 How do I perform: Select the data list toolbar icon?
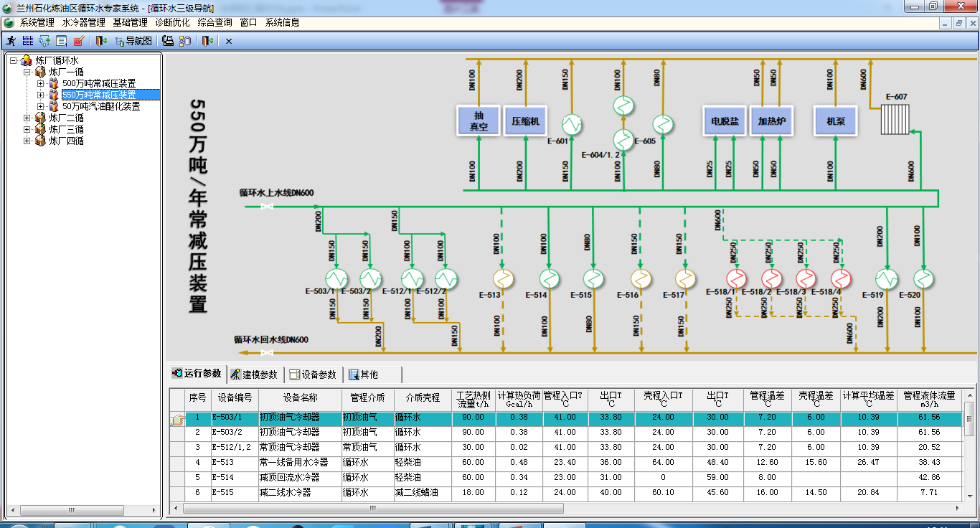point(27,41)
